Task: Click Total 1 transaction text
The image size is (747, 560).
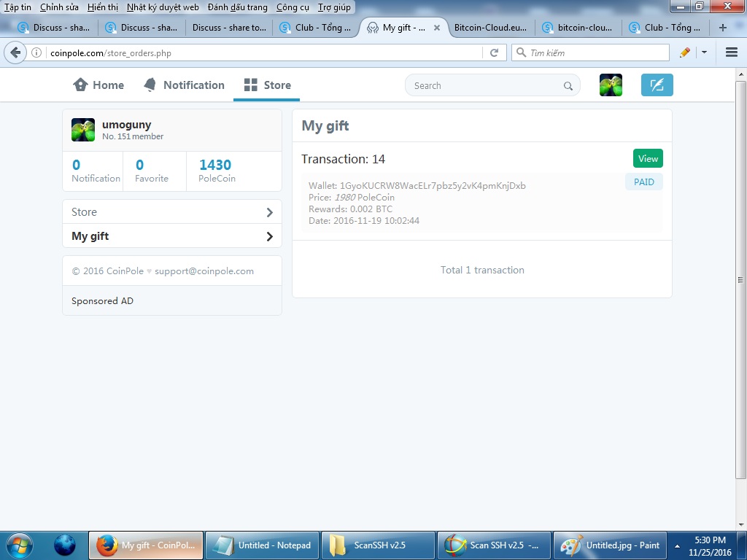Action: (482, 270)
